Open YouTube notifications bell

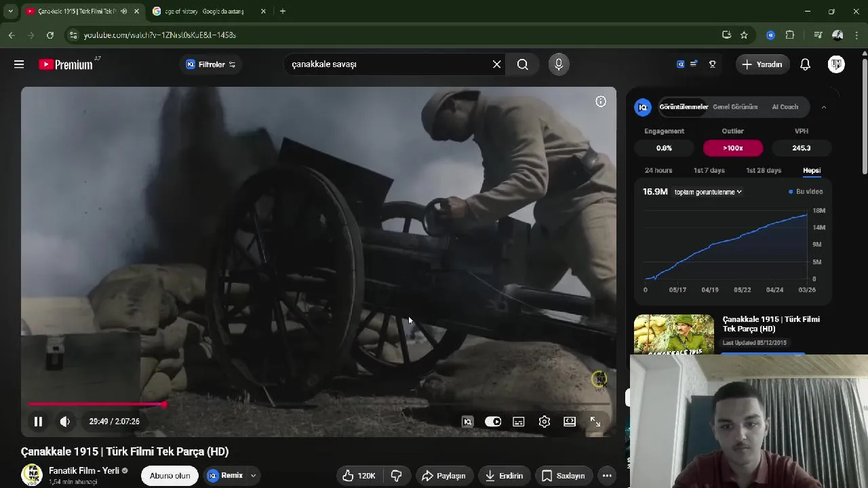coord(805,64)
